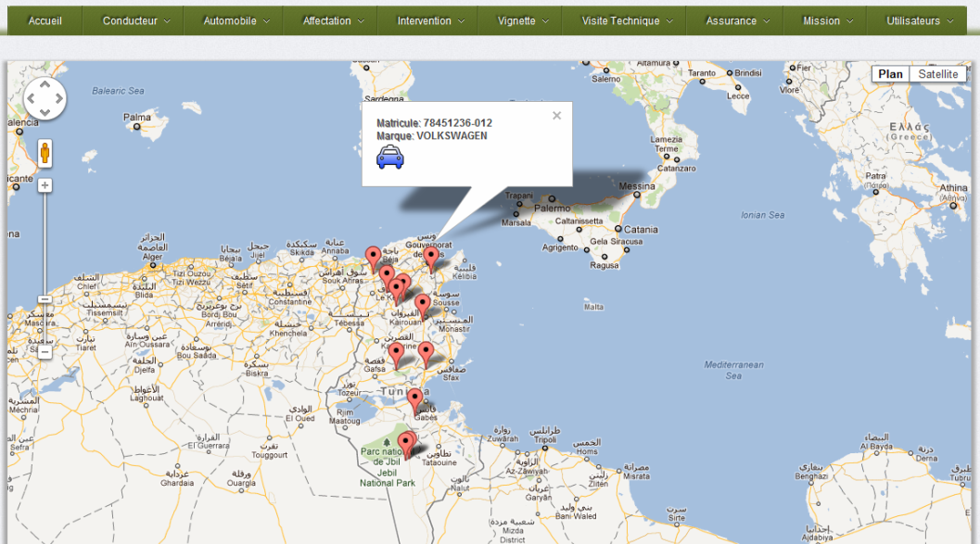Expand the Automobile dropdown menu
Viewport: 980px width, 544px height.
pyautogui.click(x=235, y=20)
